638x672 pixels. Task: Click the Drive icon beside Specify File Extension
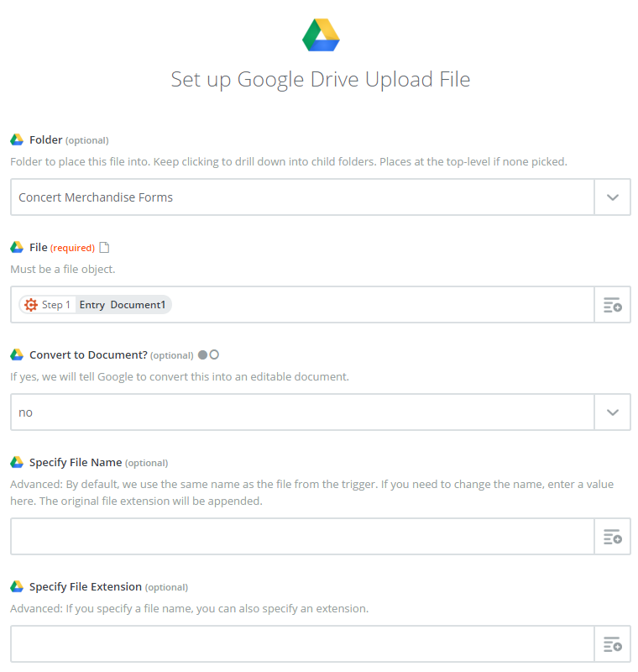[17, 586]
